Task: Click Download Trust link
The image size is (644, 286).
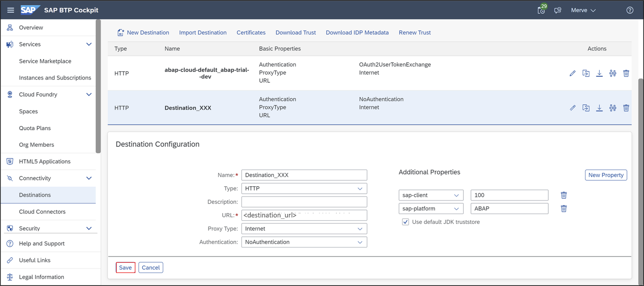Action: (296, 33)
